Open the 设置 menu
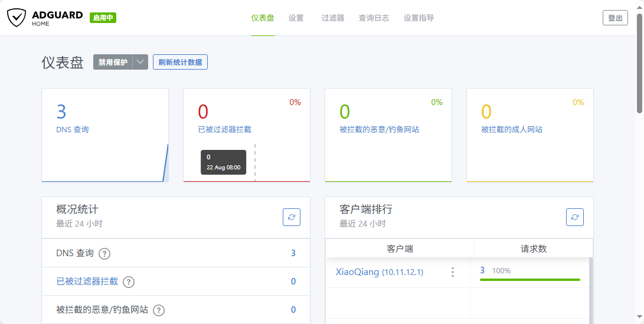Viewport: 644px width, 324px height. [x=296, y=18]
